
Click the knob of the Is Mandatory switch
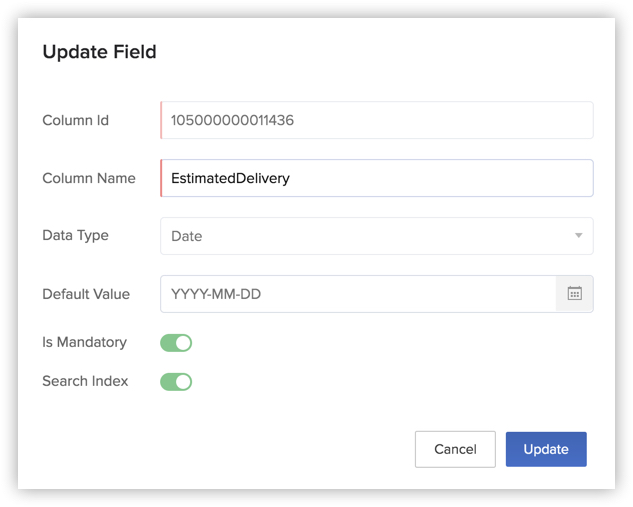[x=183, y=343]
